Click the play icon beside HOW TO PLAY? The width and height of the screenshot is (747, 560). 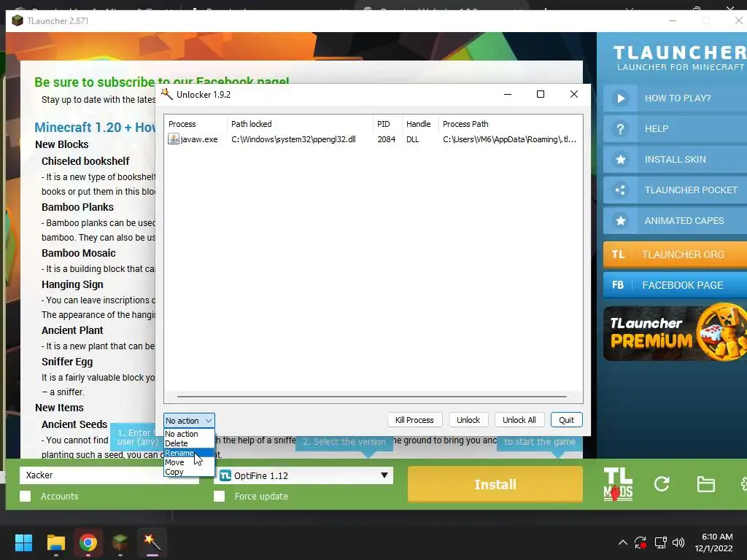620,98
